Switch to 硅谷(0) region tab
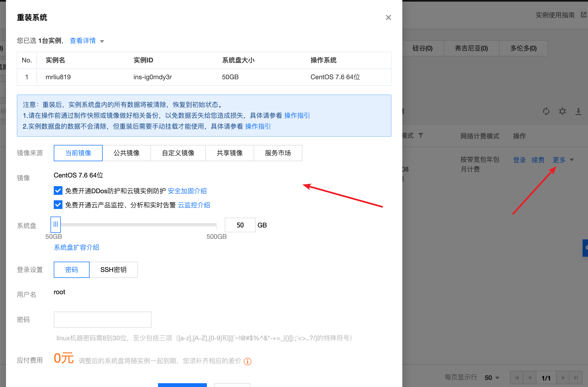 (422, 48)
